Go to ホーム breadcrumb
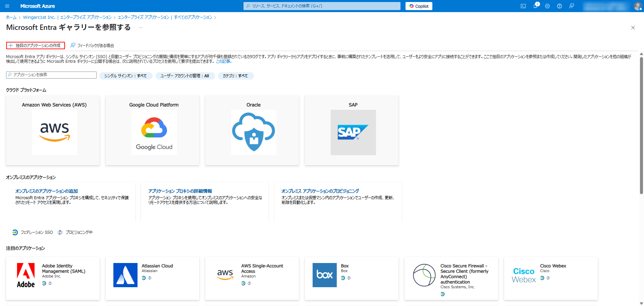The height and width of the screenshot is (306, 644). pos(11,17)
